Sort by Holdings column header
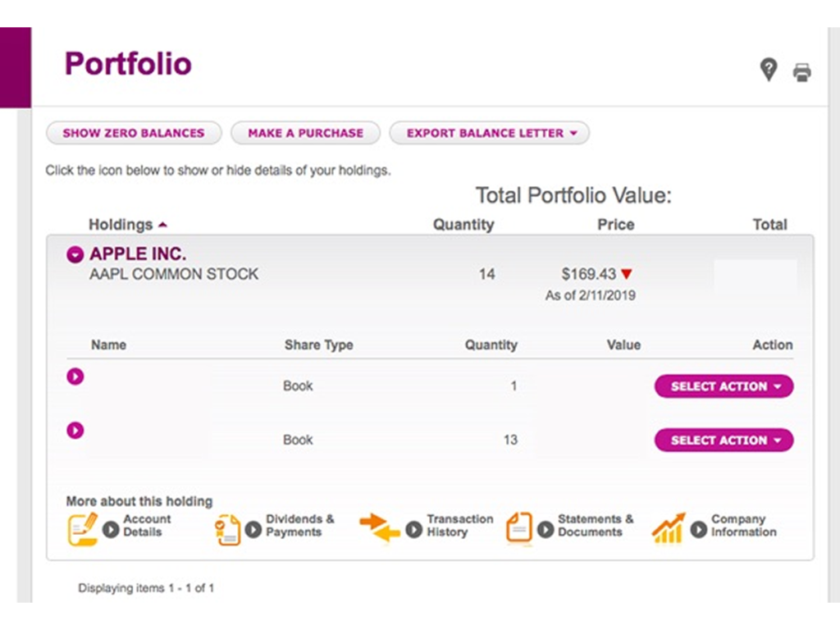 click(127, 225)
